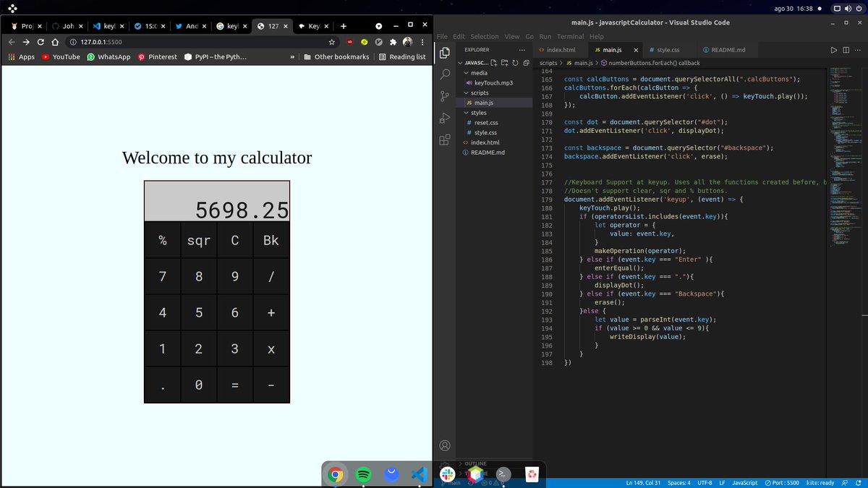This screenshot has width=868, height=488.
Task: Split the editor to the right
Action: 846,50
